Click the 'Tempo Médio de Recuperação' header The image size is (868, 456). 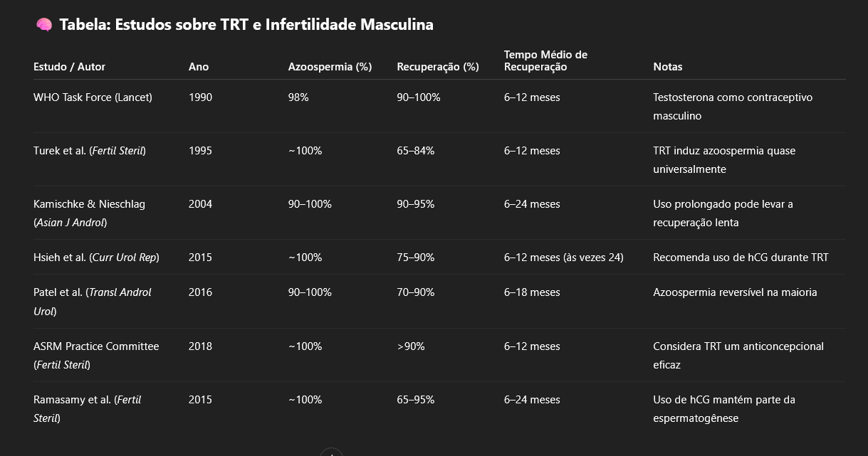(545, 60)
